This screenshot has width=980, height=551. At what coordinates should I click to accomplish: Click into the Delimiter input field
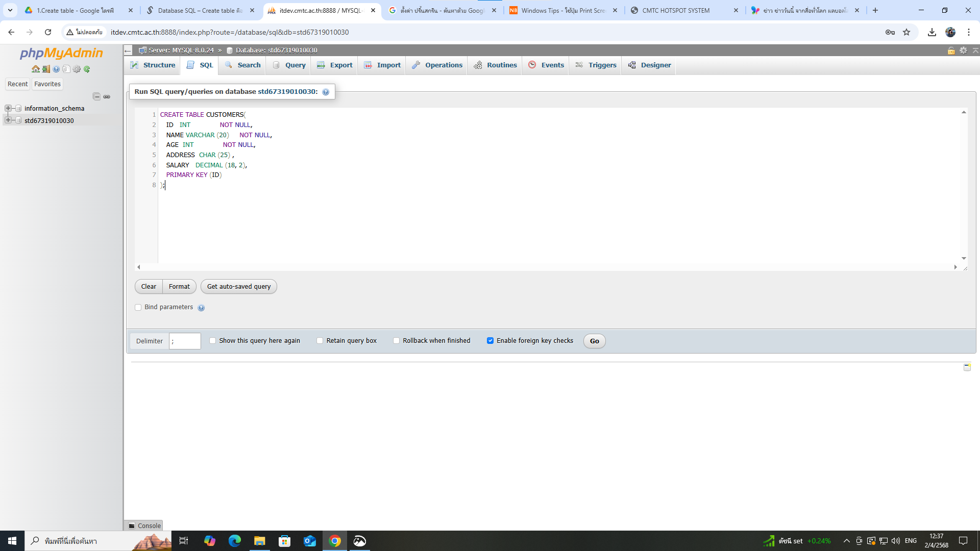pyautogui.click(x=185, y=341)
